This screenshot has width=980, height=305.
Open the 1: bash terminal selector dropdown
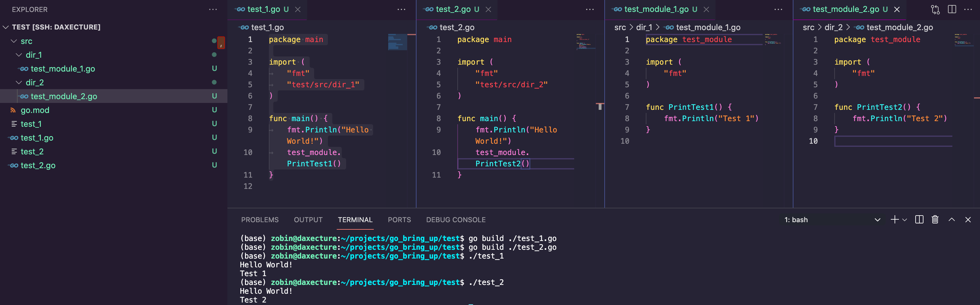(877, 220)
